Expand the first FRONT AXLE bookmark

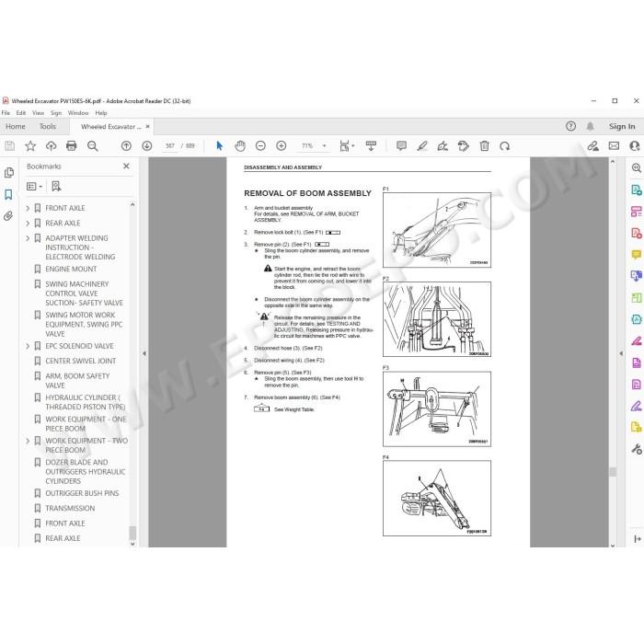28,208
